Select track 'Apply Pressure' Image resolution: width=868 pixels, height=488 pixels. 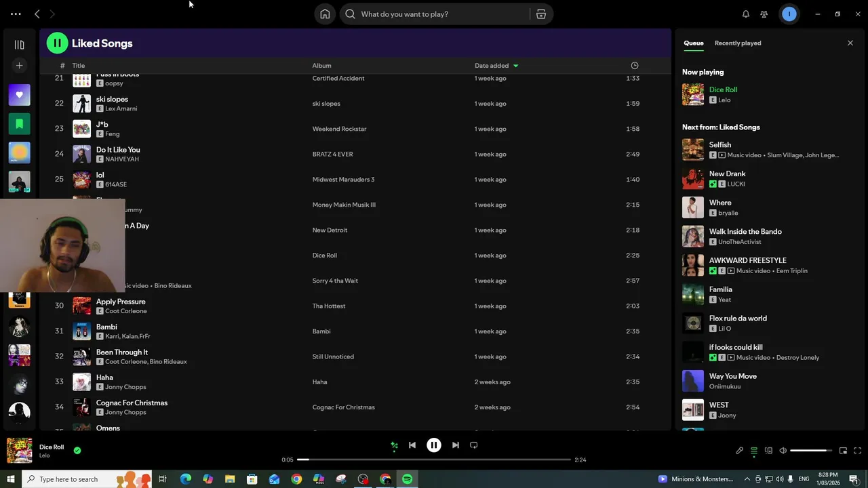pyautogui.click(x=121, y=302)
